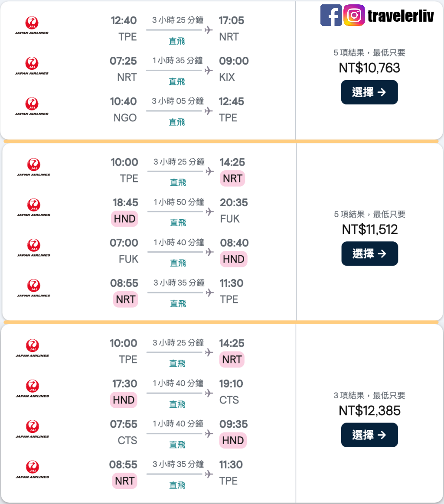
Task: Click NT$10,763 price text
Action: tap(369, 68)
